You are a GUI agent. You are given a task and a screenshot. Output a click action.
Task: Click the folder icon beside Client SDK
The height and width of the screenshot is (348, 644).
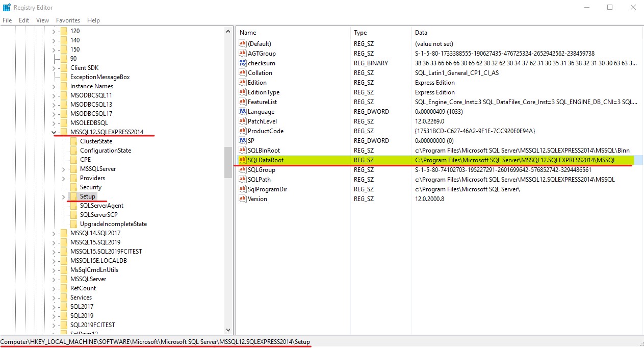[x=64, y=68]
